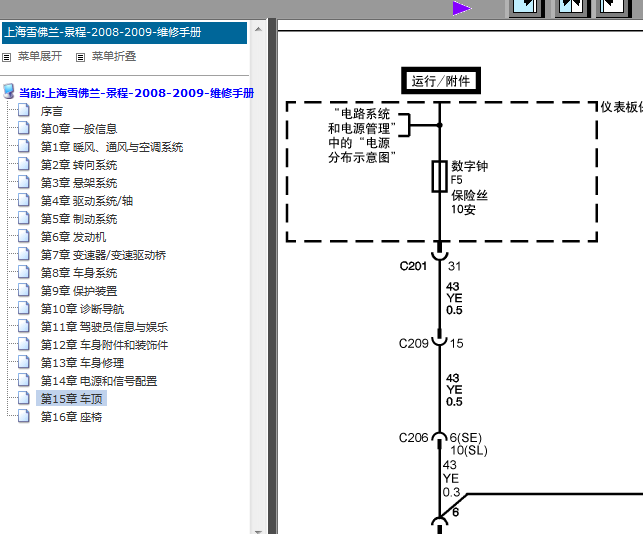The width and height of the screenshot is (643, 534).
Task: Click the page icon beside 序言
Action: click(24, 110)
